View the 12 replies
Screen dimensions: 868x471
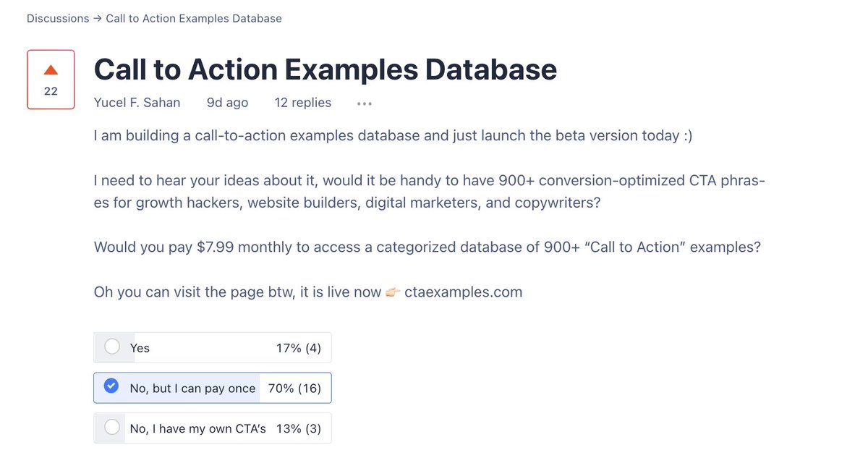(303, 103)
